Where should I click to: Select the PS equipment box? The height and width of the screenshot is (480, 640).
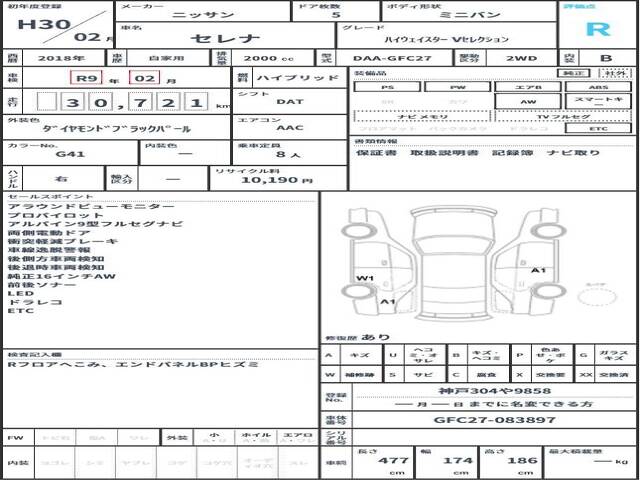(x=387, y=87)
